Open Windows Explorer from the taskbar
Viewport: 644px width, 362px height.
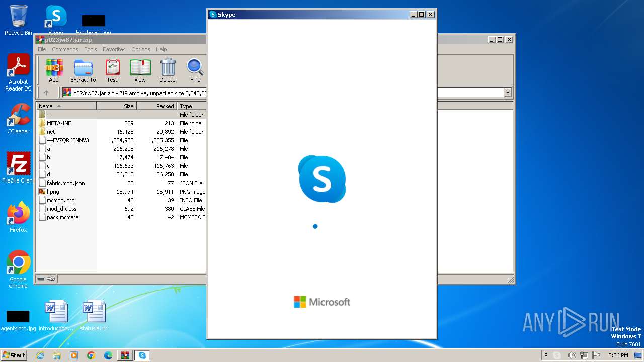click(x=57, y=355)
